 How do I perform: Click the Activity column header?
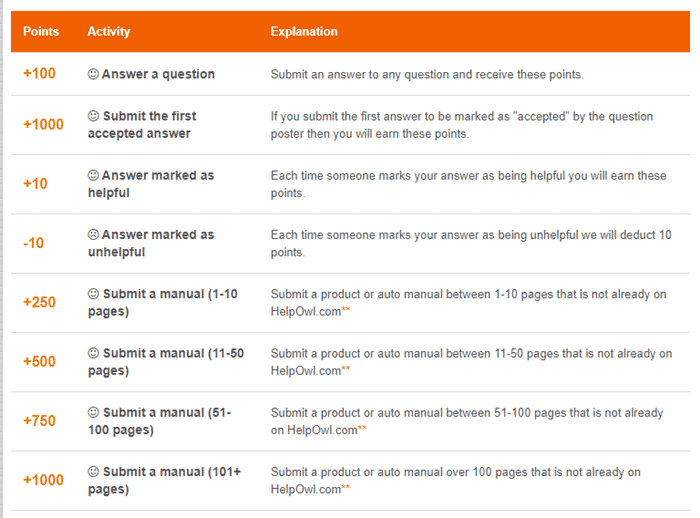pos(109,31)
